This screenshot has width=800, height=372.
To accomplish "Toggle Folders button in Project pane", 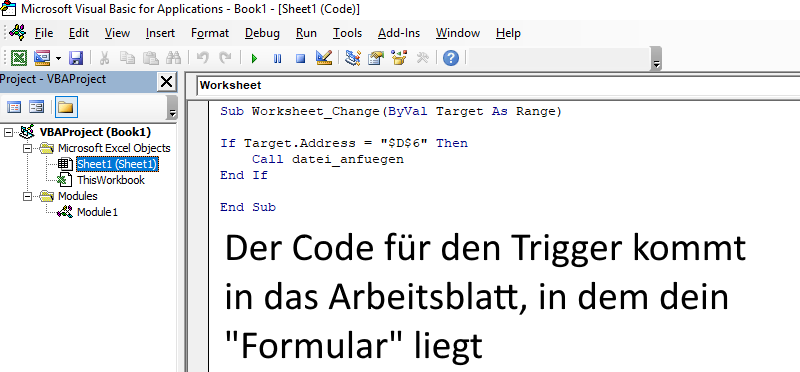I will (x=66, y=107).
